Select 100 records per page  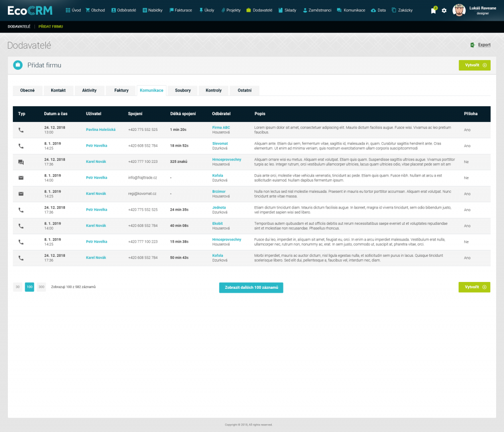coord(30,287)
